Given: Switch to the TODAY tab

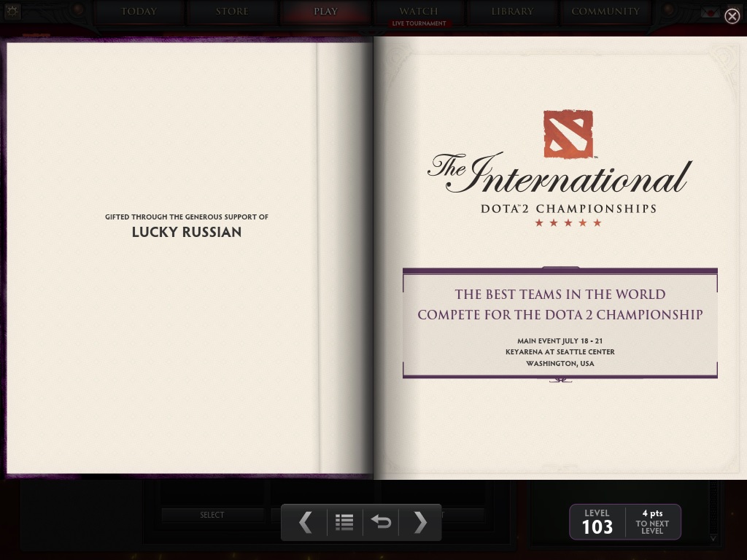Looking at the screenshot, I should pos(139,12).
